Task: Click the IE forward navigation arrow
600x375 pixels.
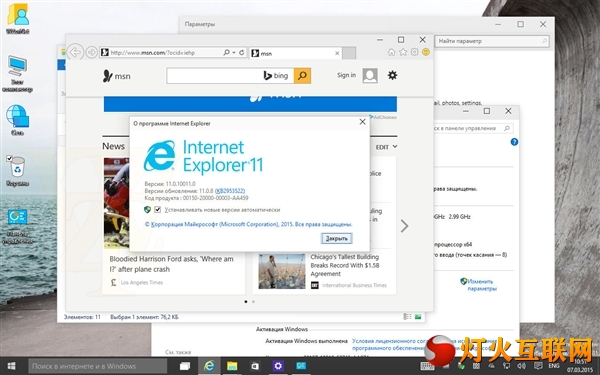Action: (x=91, y=52)
